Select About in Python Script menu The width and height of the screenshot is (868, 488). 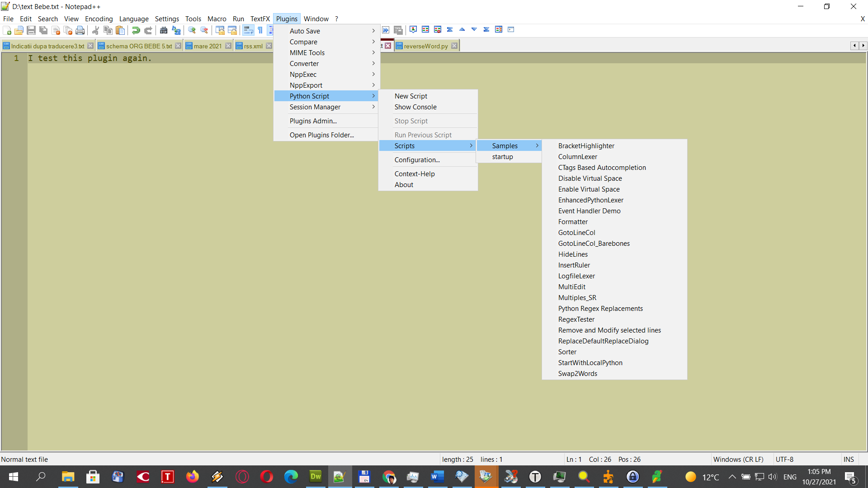[428, 184]
